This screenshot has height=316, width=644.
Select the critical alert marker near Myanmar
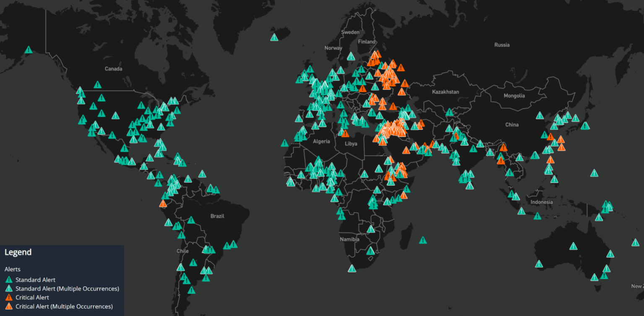pyautogui.click(x=501, y=160)
